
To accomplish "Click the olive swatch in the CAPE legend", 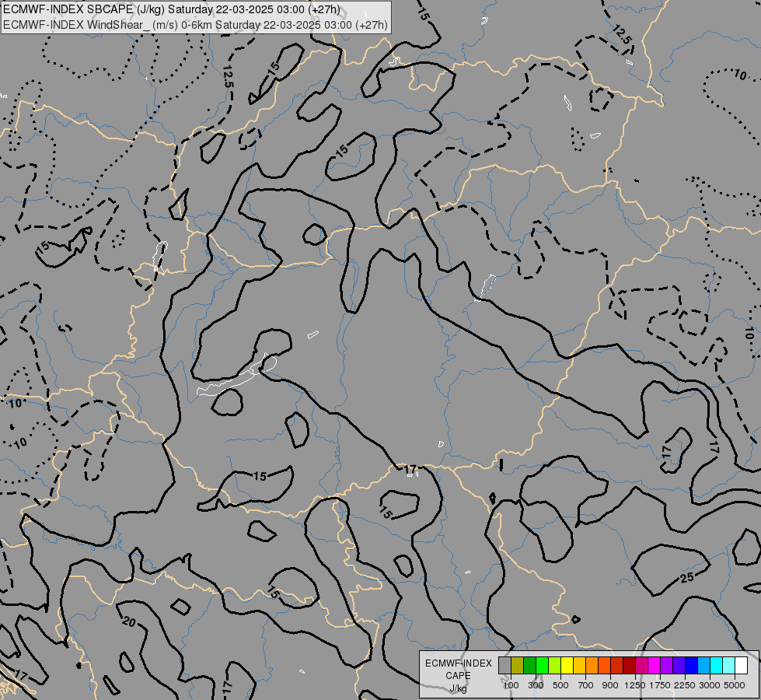I will (518, 666).
